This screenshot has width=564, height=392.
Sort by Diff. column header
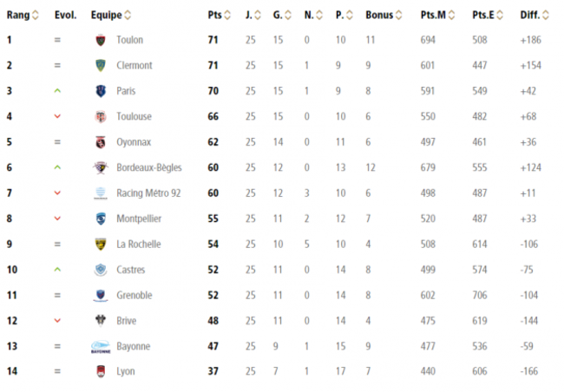point(533,15)
